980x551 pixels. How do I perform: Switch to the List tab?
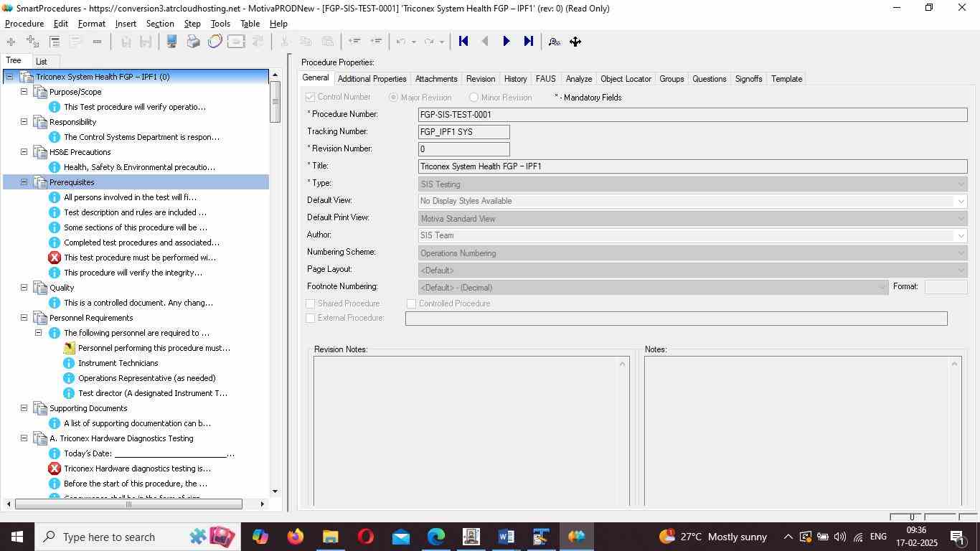click(41, 62)
